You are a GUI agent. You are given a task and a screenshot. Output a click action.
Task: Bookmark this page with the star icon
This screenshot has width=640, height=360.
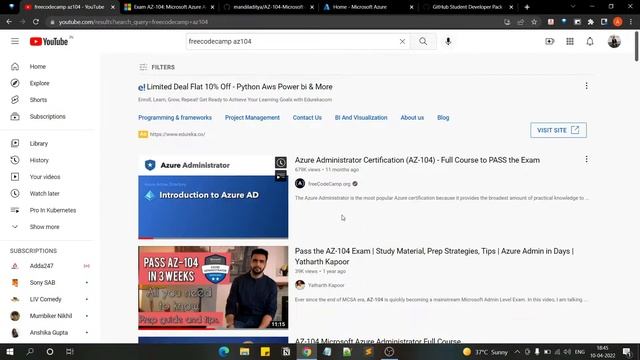(534, 22)
